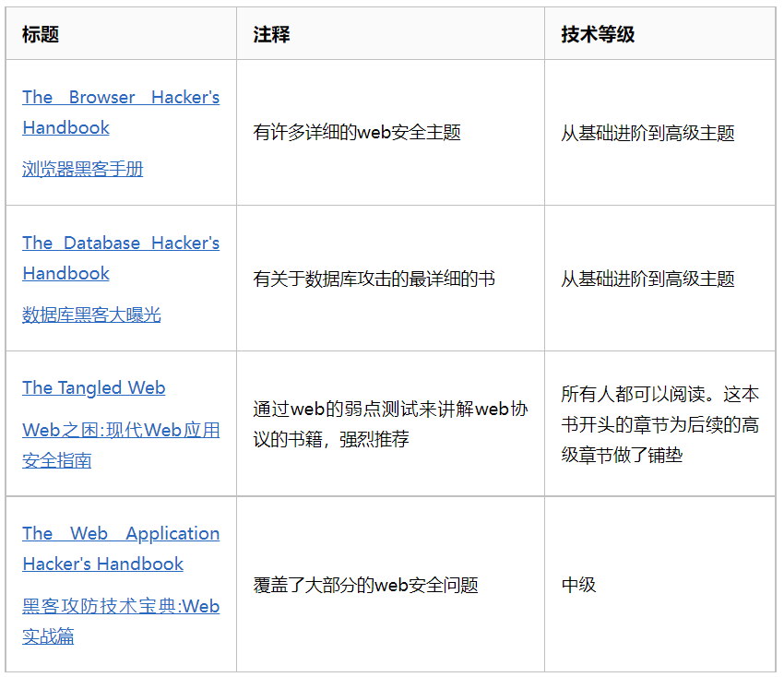Image resolution: width=784 pixels, height=677 pixels.
Task: Open The Tangled Web link
Action: [x=93, y=387]
